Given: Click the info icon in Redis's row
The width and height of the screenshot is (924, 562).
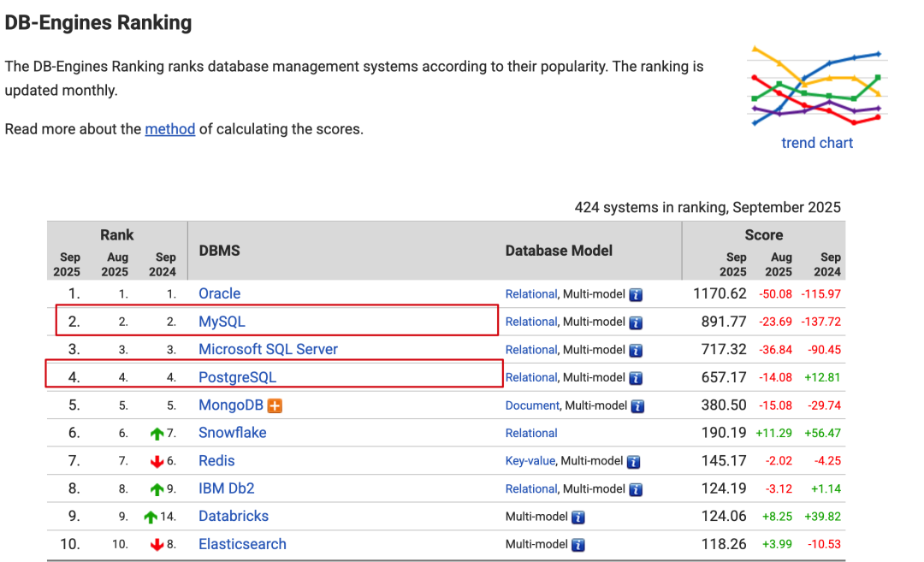Looking at the screenshot, I should point(633,462).
